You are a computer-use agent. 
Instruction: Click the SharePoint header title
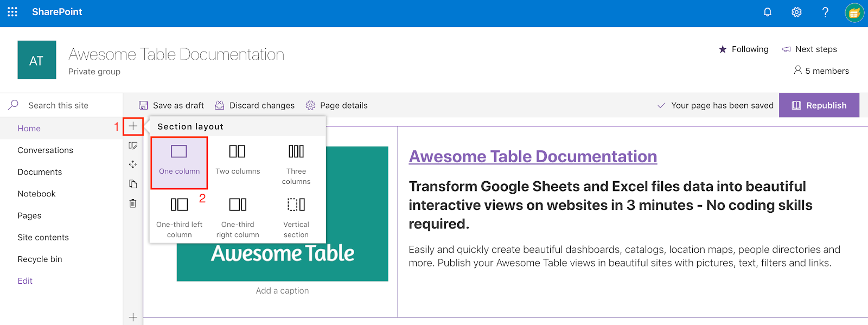(x=57, y=12)
